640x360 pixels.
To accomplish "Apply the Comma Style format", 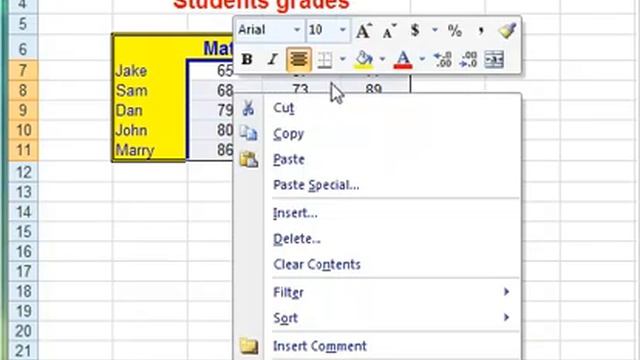I will click(481, 31).
